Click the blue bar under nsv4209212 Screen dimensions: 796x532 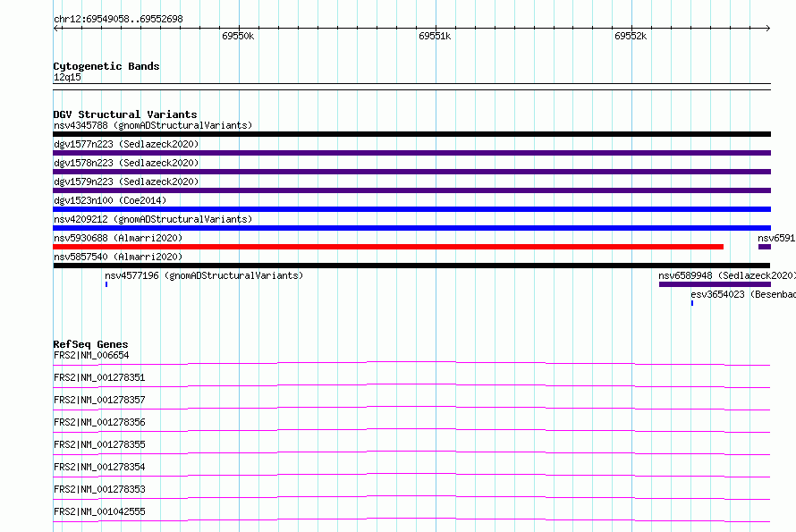click(x=411, y=228)
